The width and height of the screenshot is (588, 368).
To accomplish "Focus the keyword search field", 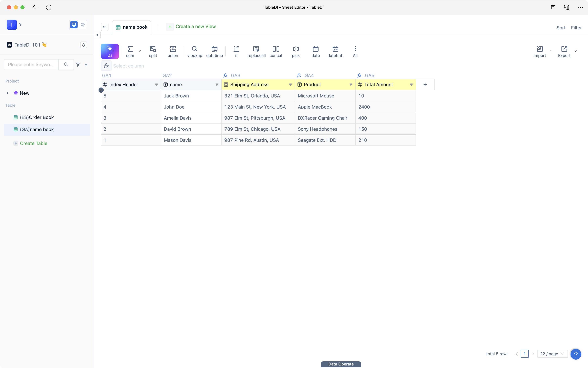I will click(31, 65).
